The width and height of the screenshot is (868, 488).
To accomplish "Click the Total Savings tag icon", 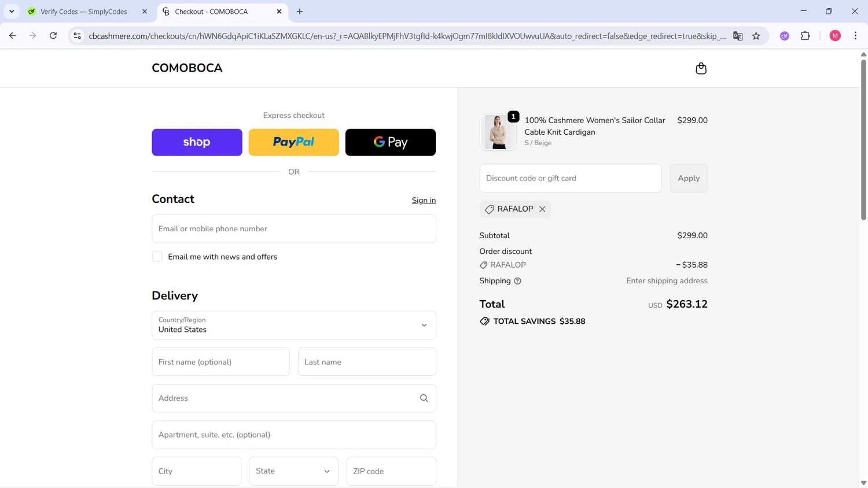I will tap(484, 321).
